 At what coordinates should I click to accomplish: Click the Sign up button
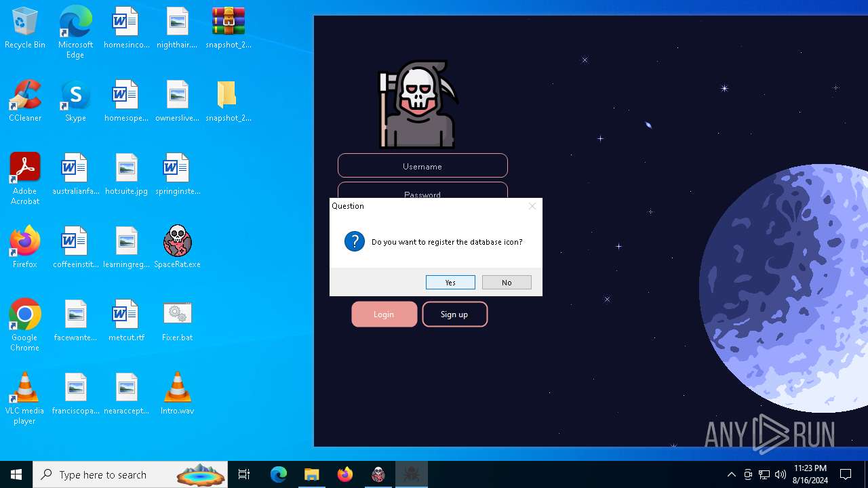click(454, 314)
